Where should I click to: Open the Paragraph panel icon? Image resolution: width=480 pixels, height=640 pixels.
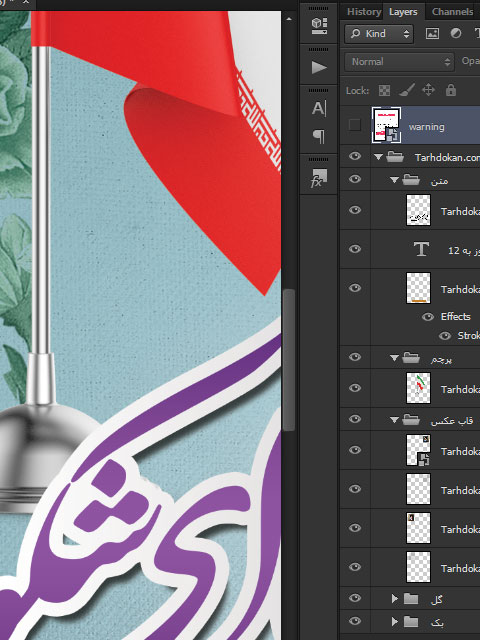[x=319, y=136]
